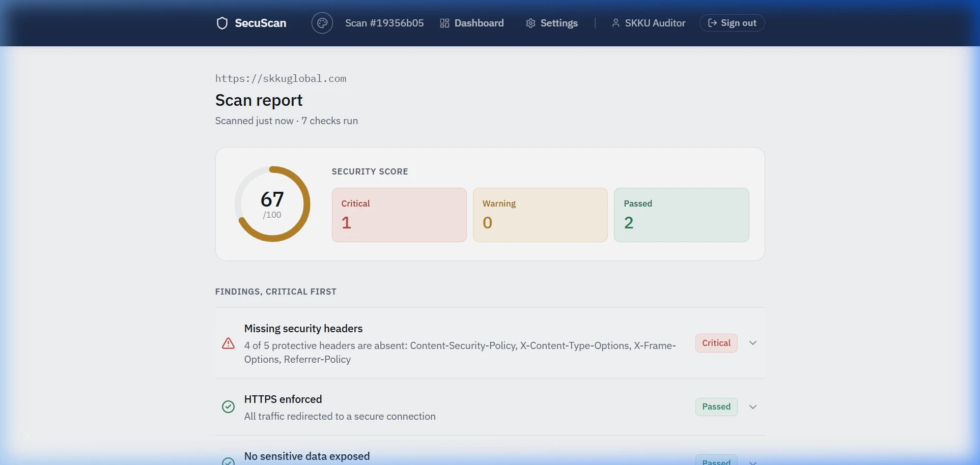Viewport: 980px width, 465px height.
Task: Click the HTTPS enforced title
Action: [283, 399]
